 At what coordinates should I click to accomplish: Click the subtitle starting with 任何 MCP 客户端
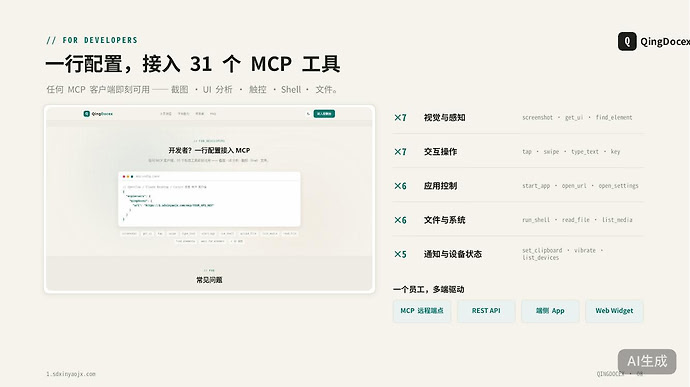pyautogui.click(x=193, y=89)
